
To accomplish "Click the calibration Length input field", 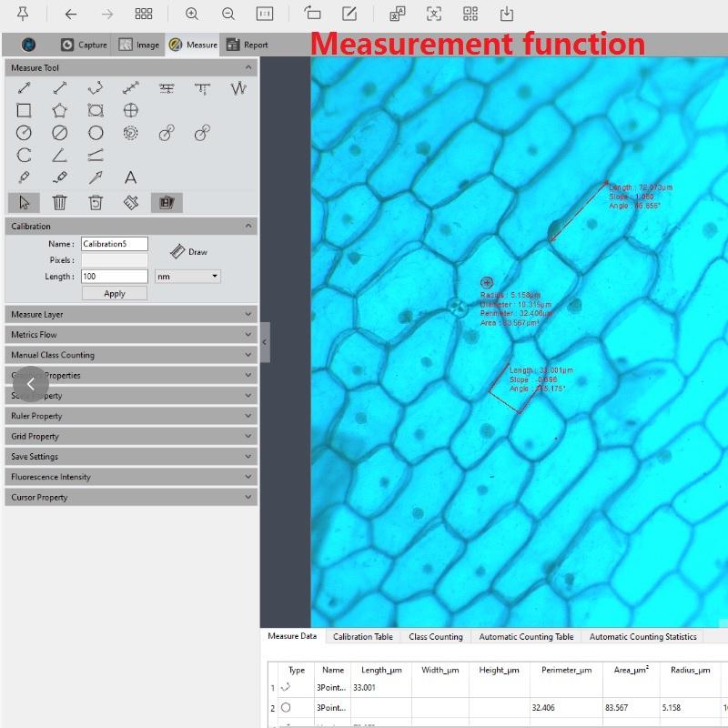I will (x=115, y=277).
